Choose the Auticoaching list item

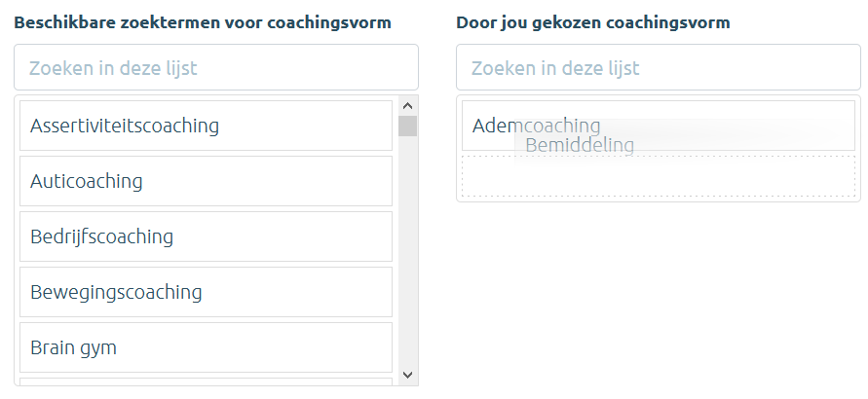click(x=206, y=181)
